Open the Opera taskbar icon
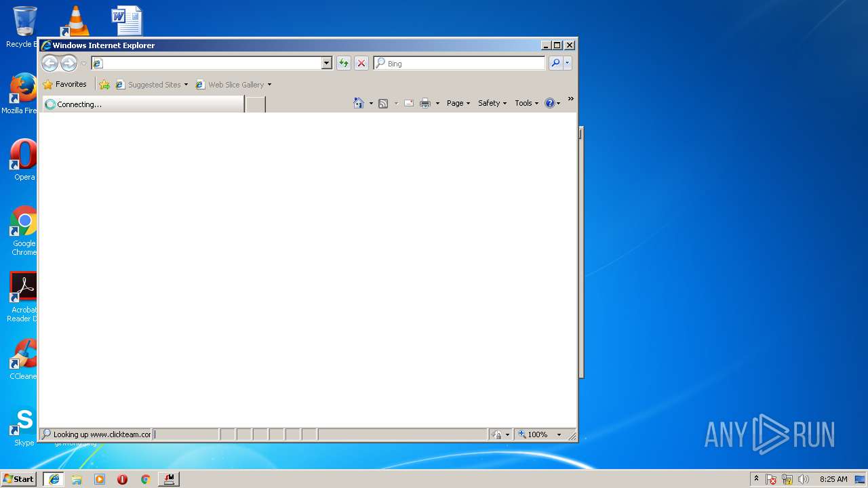The width and height of the screenshot is (868, 488). [122, 479]
